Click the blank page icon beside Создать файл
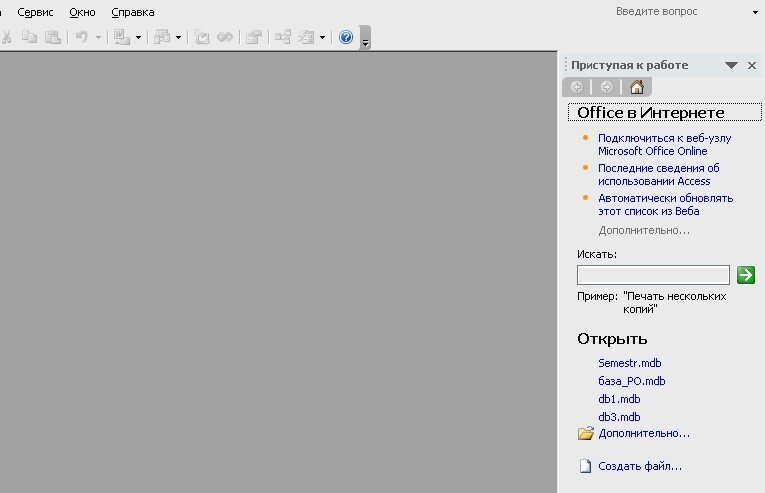Image resolution: width=765 pixels, height=493 pixels. tap(585, 467)
